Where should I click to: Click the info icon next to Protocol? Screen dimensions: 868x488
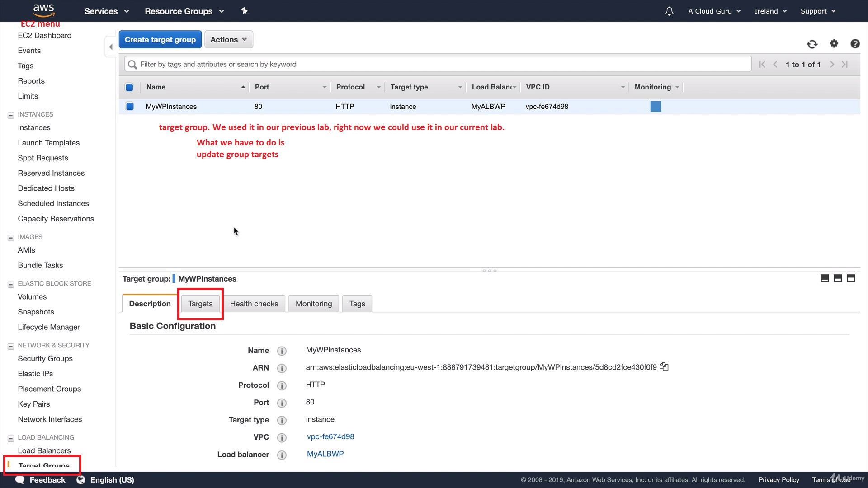point(282,385)
